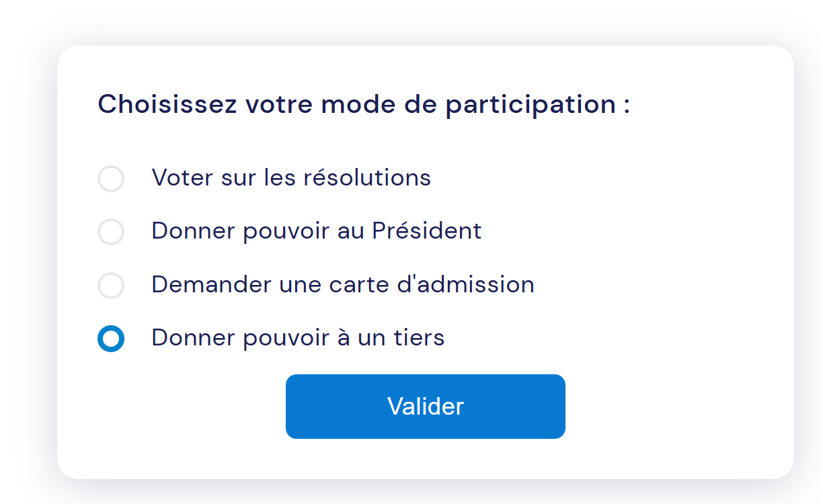Image resolution: width=823 pixels, height=504 pixels.
Task: Click the selected "Donner pouvoir à un tiers" radio
Action: click(111, 338)
